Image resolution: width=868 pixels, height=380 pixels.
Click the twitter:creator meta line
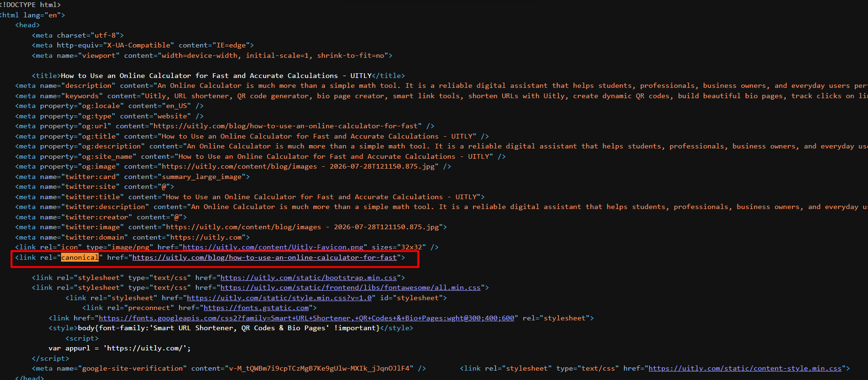101,217
